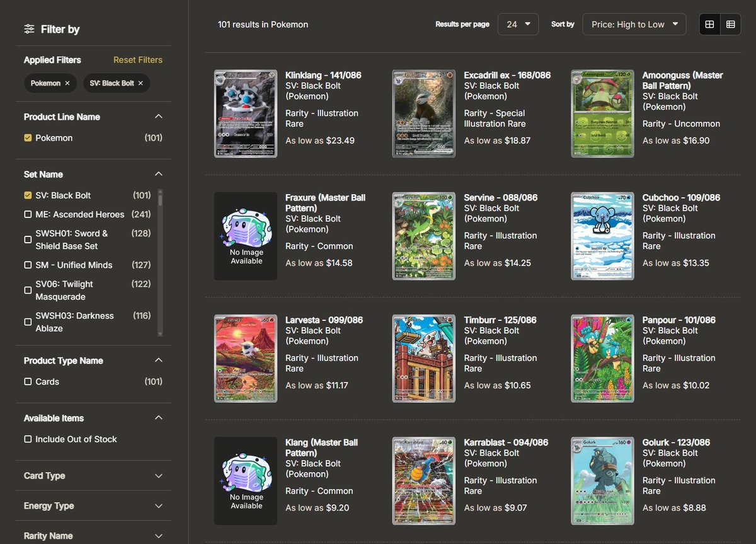
Task: Open the Timburr card thumbnail
Action: click(423, 359)
